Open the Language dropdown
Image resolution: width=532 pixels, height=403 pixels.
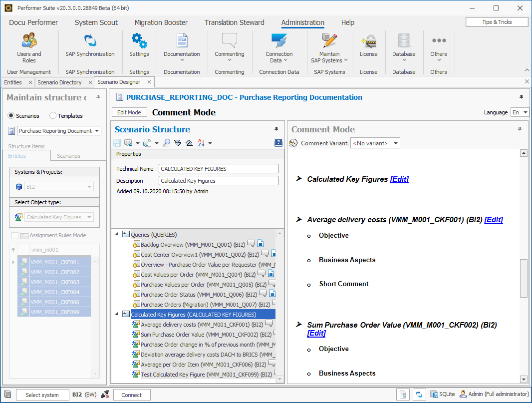point(521,112)
